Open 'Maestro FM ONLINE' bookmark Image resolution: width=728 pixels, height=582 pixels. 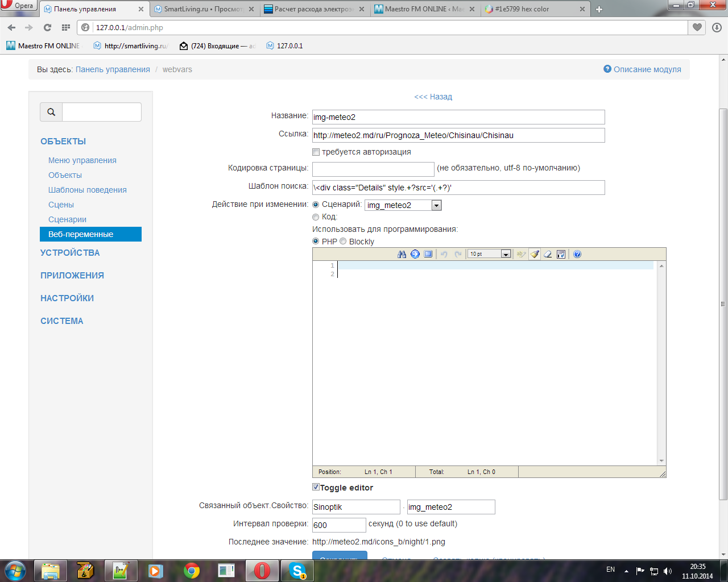pyautogui.click(x=43, y=45)
